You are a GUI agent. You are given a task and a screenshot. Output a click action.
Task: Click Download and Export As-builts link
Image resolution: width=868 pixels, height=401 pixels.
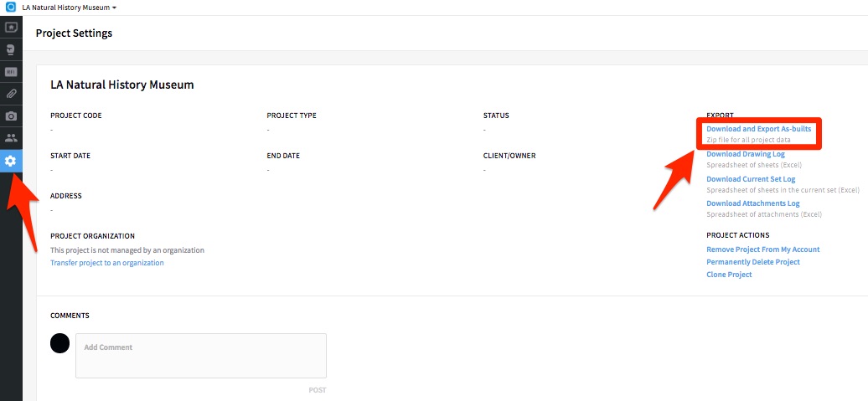(758, 129)
